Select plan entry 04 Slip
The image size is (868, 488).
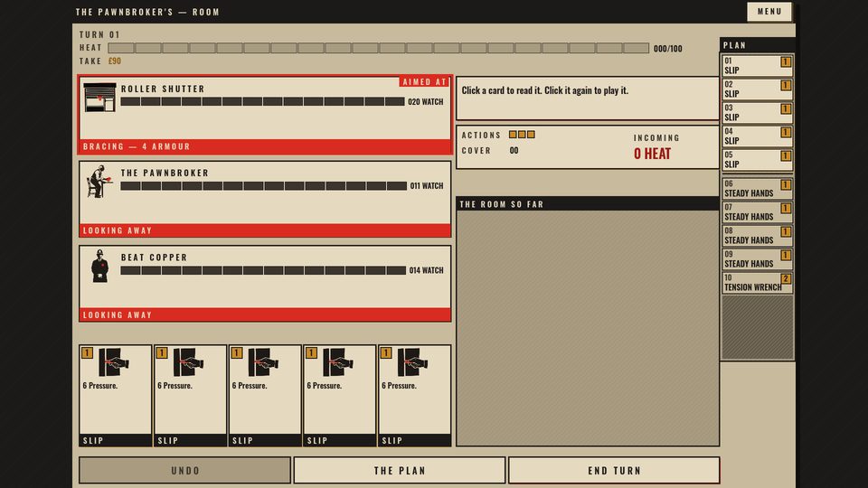click(757, 136)
